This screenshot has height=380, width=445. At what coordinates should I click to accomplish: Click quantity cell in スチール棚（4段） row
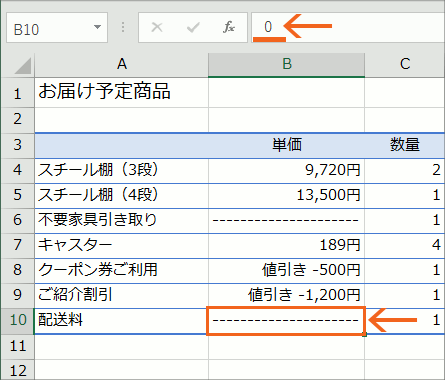pos(405,196)
